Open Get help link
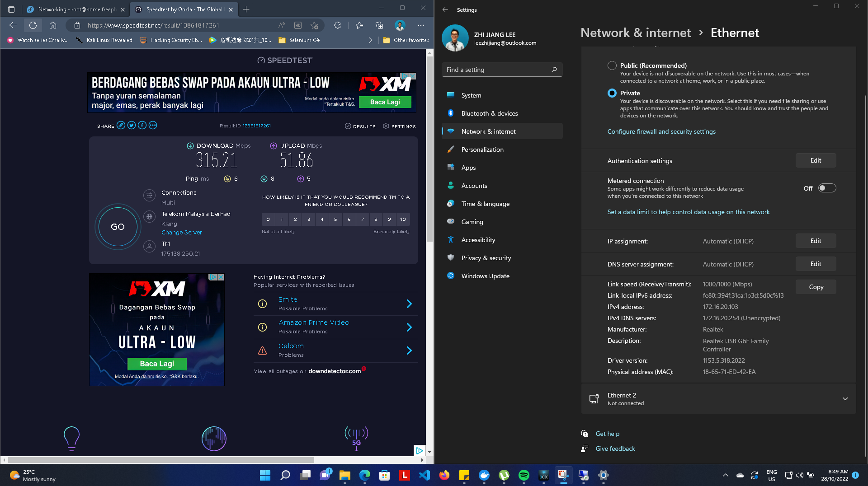 click(x=608, y=434)
